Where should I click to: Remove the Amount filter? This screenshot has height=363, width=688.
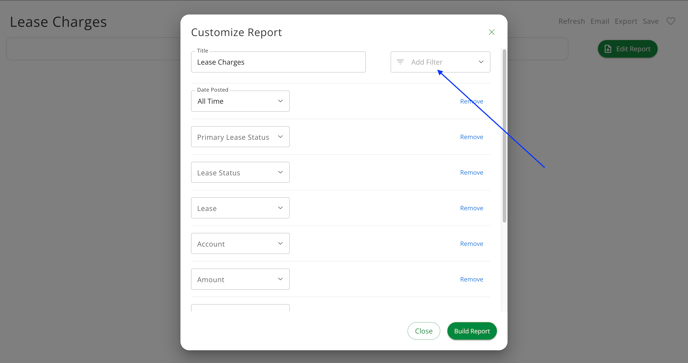(471, 279)
